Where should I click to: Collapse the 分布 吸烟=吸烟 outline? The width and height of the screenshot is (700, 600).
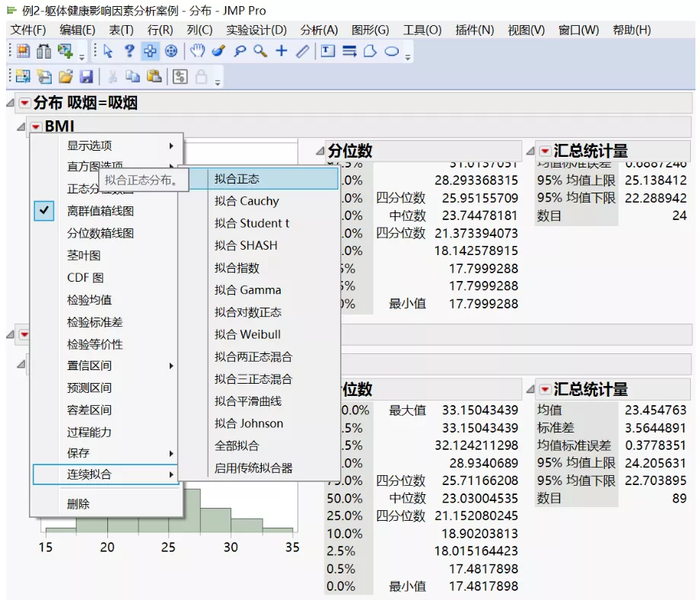pos(10,104)
